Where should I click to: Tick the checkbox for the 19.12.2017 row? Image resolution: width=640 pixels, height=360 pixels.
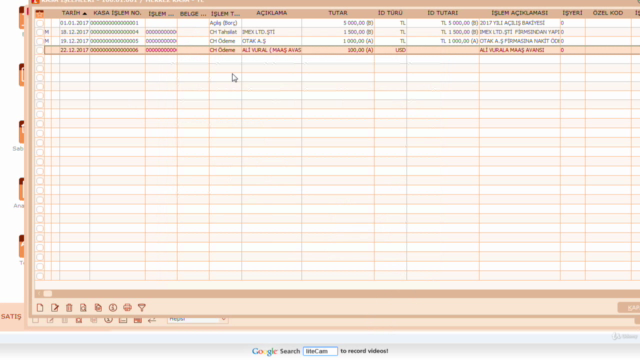coord(40,41)
